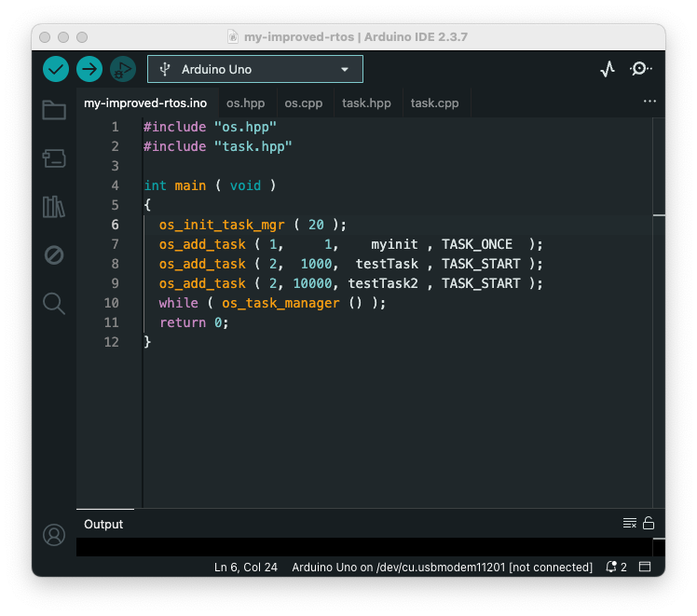Click the return keyword on line 11
The height and width of the screenshot is (616, 697).
(x=183, y=322)
